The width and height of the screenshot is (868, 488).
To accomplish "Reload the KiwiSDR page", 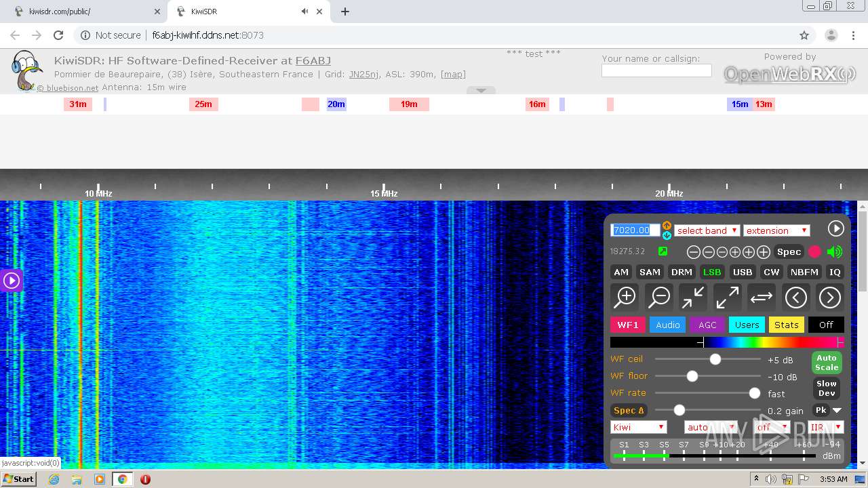I will [58, 35].
